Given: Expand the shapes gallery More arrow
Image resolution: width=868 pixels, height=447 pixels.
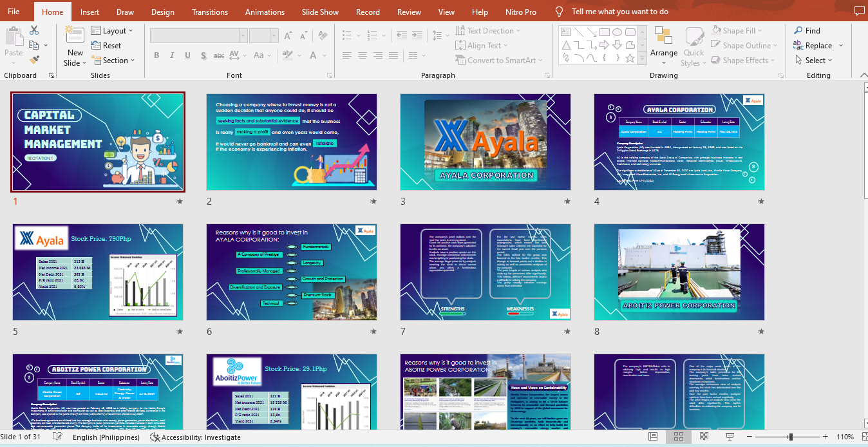Looking at the screenshot, I should pyautogui.click(x=641, y=59).
